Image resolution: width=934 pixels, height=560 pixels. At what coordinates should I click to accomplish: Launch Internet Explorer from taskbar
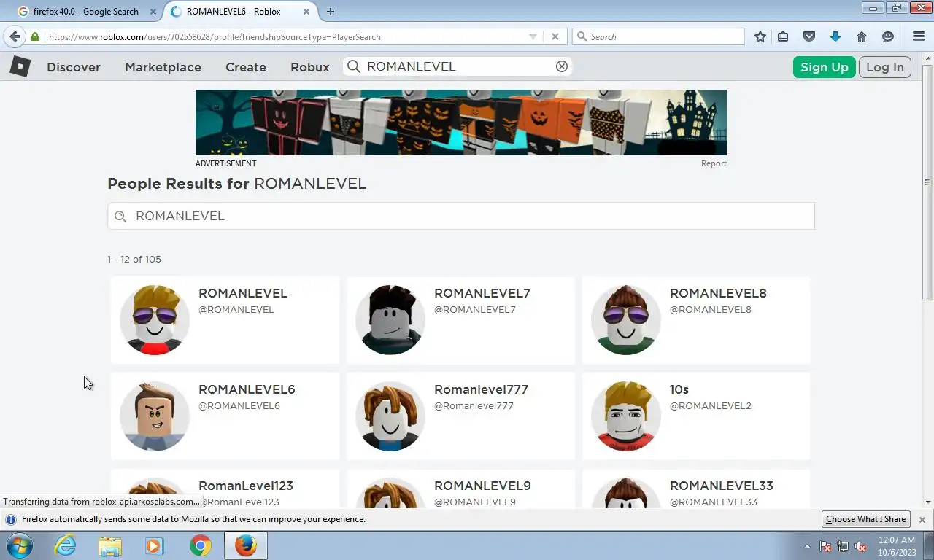pyautogui.click(x=66, y=545)
